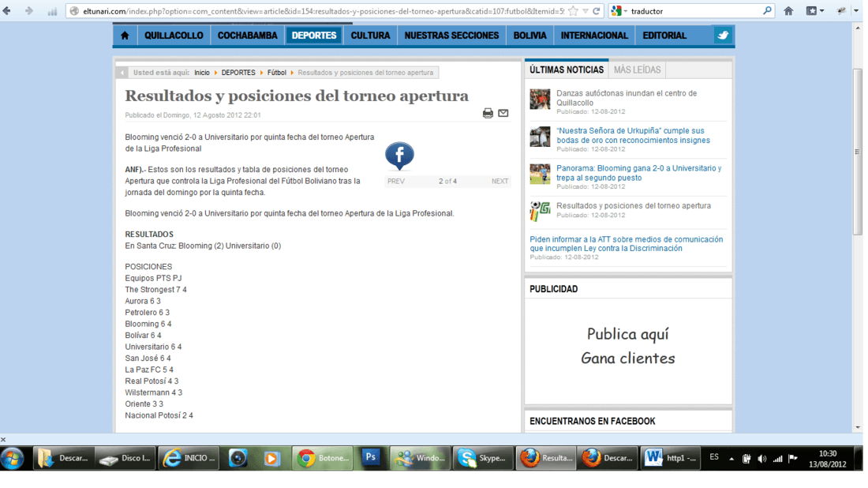
Task: Click the search magnifier in search box
Action: [x=767, y=10]
